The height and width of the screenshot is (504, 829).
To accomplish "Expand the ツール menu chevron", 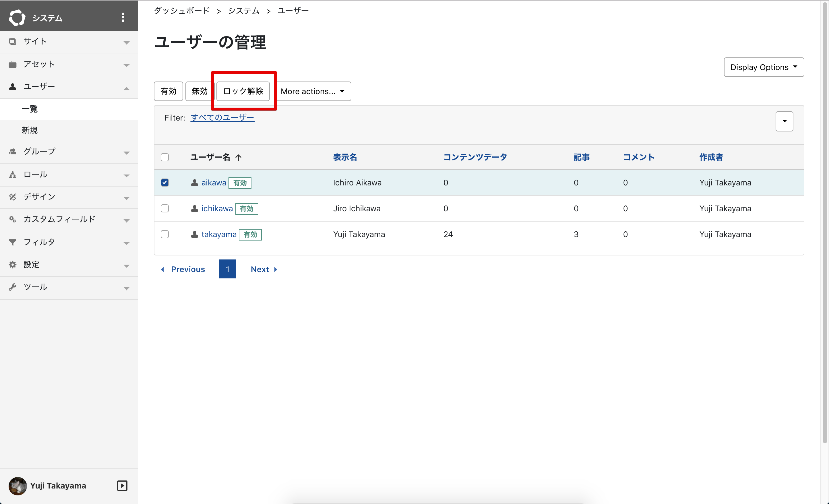I will tap(127, 288).
